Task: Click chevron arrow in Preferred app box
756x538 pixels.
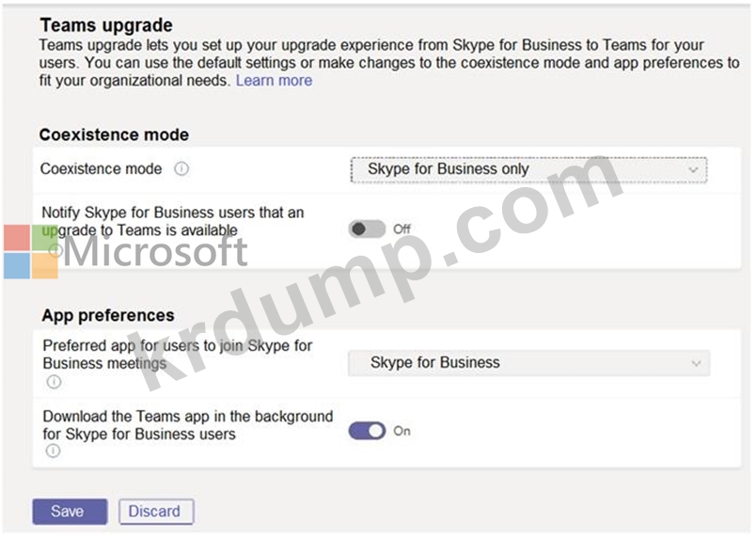Action: click(696, 363)
